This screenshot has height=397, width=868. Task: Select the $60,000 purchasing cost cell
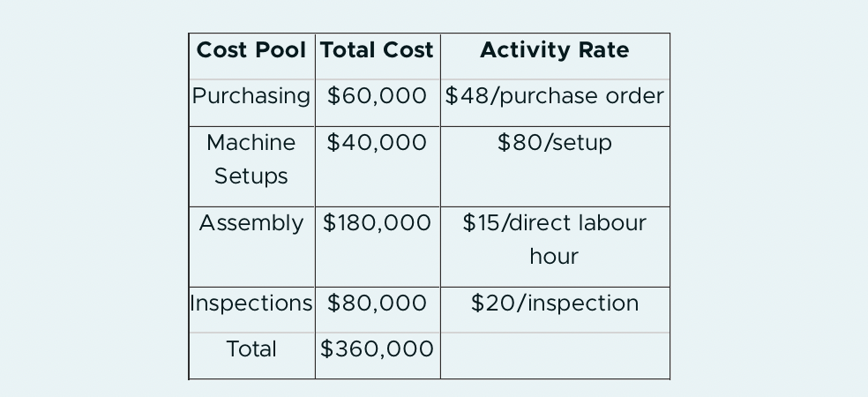pos(378,103)
